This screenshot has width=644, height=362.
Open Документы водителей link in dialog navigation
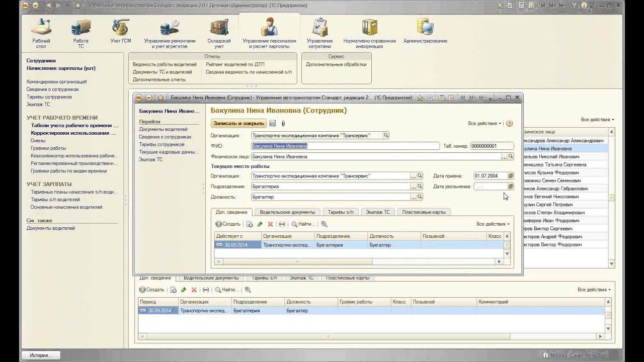163,129
